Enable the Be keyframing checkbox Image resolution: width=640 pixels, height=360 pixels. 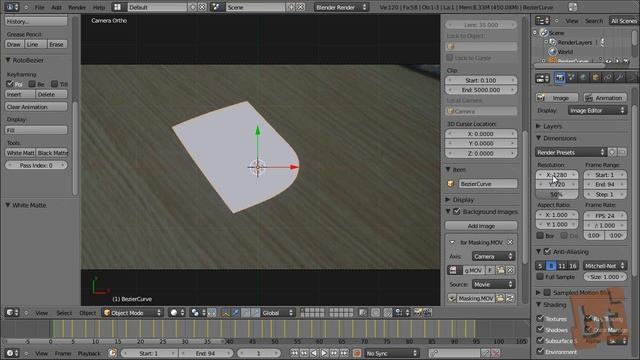[x=32, y=84]
